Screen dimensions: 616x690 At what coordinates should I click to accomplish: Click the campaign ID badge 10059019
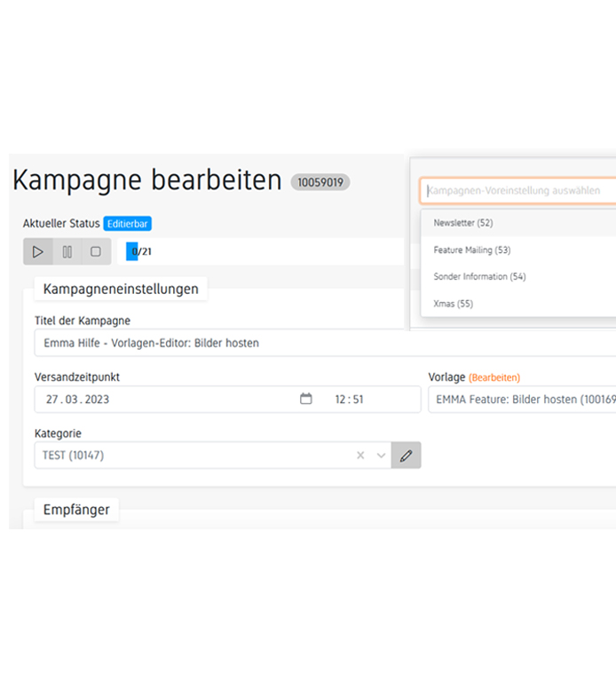click(x=320, y=182)
